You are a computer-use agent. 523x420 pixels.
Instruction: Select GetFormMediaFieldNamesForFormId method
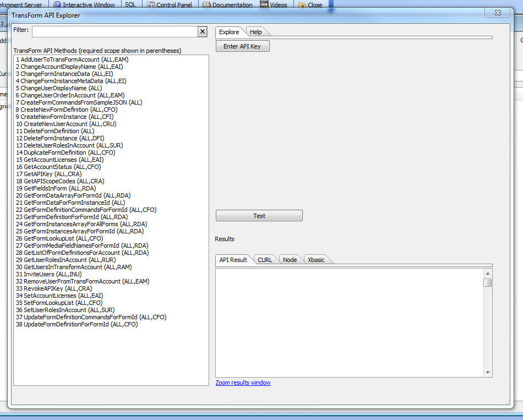click(x=82, y=246)
